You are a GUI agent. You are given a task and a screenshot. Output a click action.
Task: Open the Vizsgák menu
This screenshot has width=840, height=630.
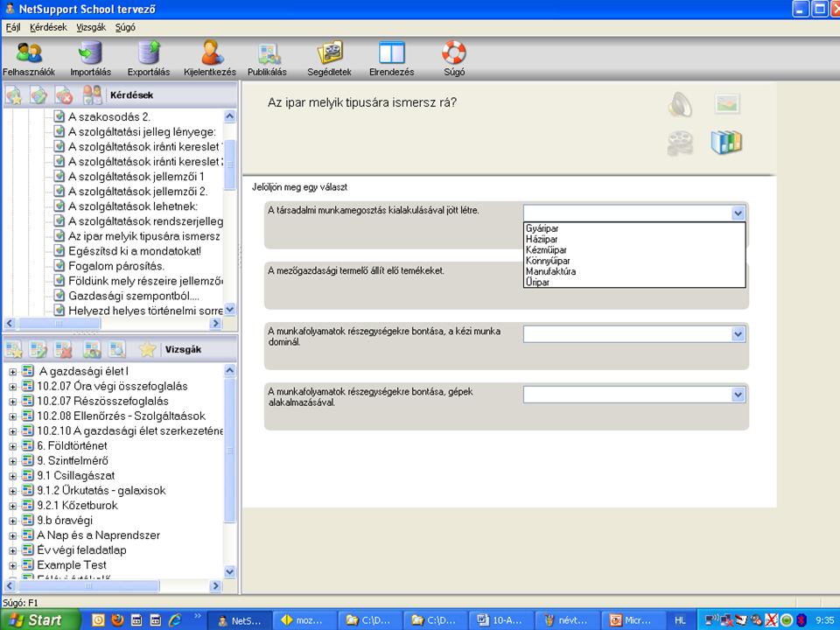click(91, 27)
